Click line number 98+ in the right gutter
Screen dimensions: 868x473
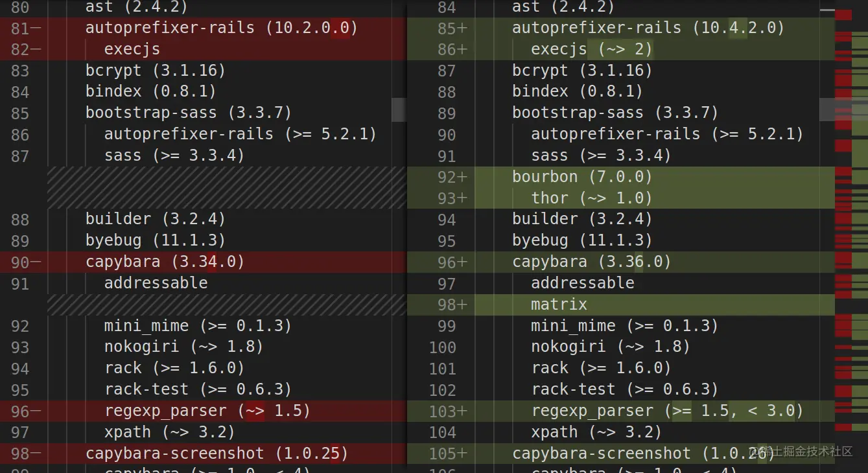click(452, 305)
